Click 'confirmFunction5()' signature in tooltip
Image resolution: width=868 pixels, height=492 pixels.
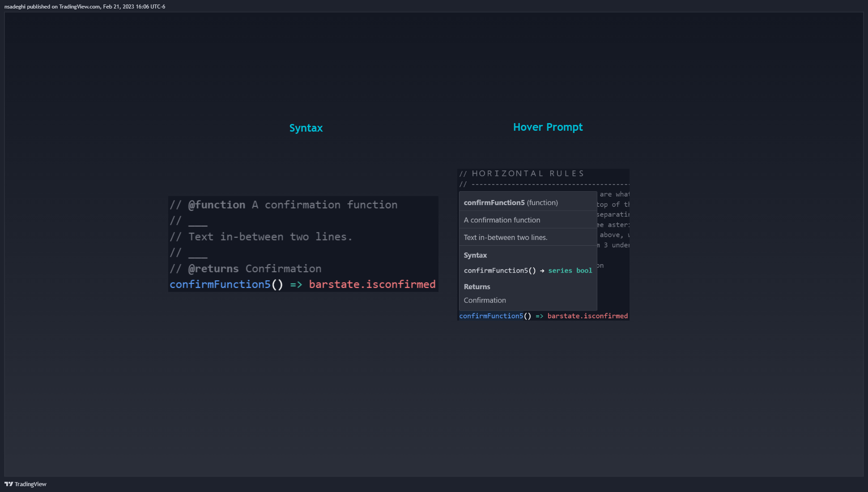[x=500, y=270]
